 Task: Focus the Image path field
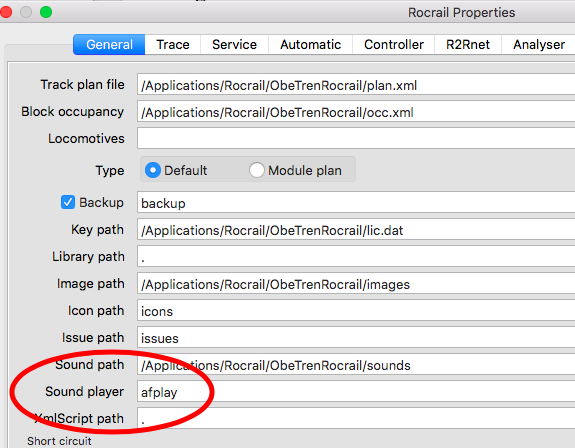pyautogui.click(x=356, y=284)
